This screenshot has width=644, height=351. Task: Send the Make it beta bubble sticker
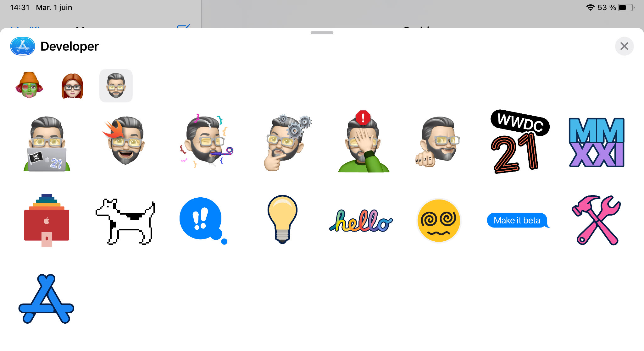pyautogui.click(x=518, y=221)
